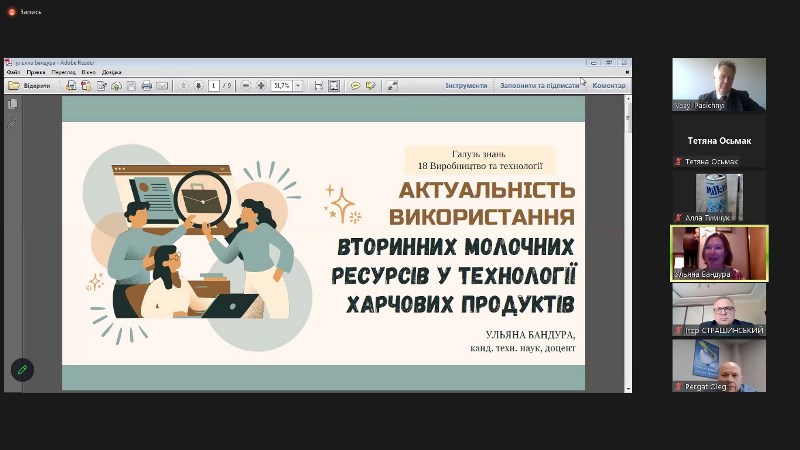Go to next page with down arrow

pyautogui.click(x=198, y=86)
